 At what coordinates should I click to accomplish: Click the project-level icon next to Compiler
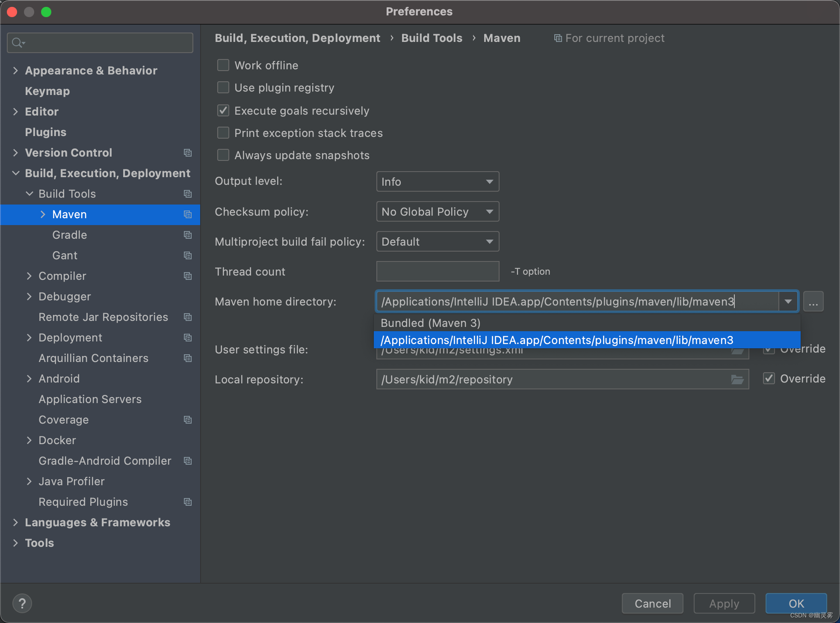[x=188, y=276]
